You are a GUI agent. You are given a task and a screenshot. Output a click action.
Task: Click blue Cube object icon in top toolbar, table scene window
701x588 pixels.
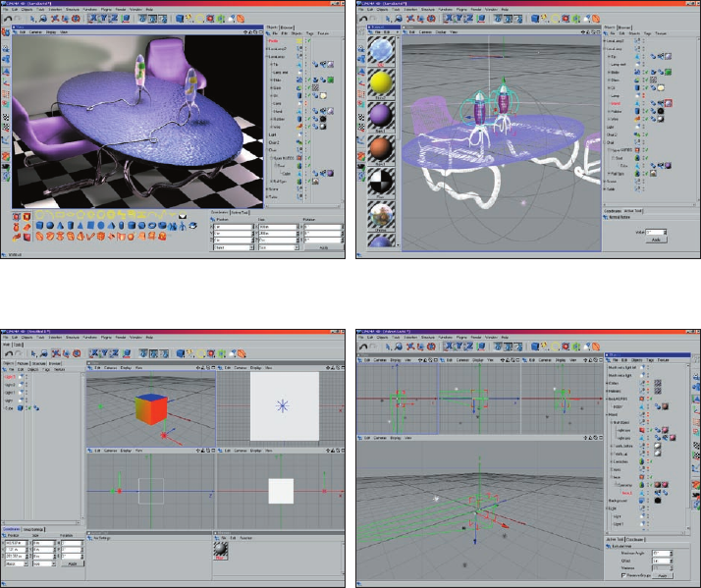point(180,19)
